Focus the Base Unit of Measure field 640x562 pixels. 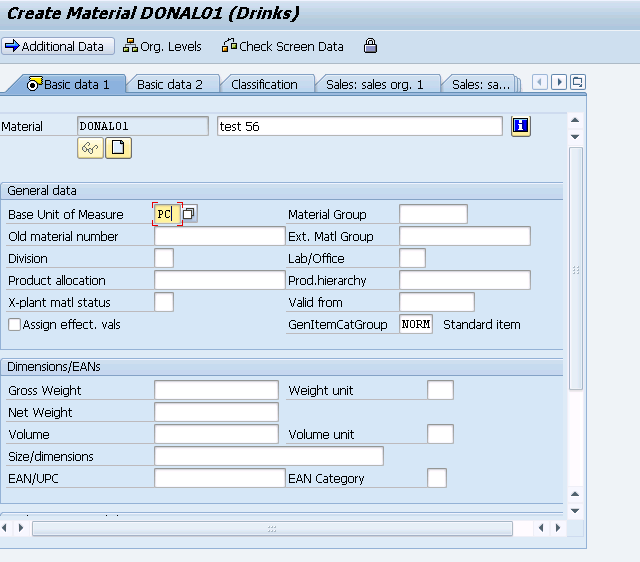coord(167,214)
